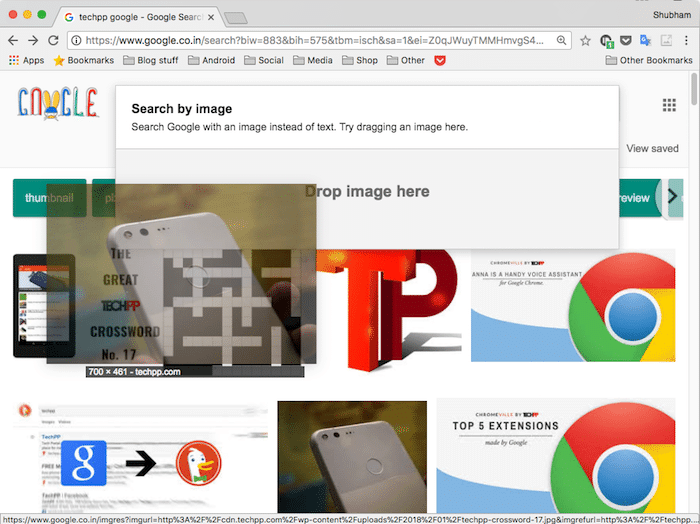Open the Other Bookmarks folder on the right
700x524 pixels.
click(x=649, y=60)
